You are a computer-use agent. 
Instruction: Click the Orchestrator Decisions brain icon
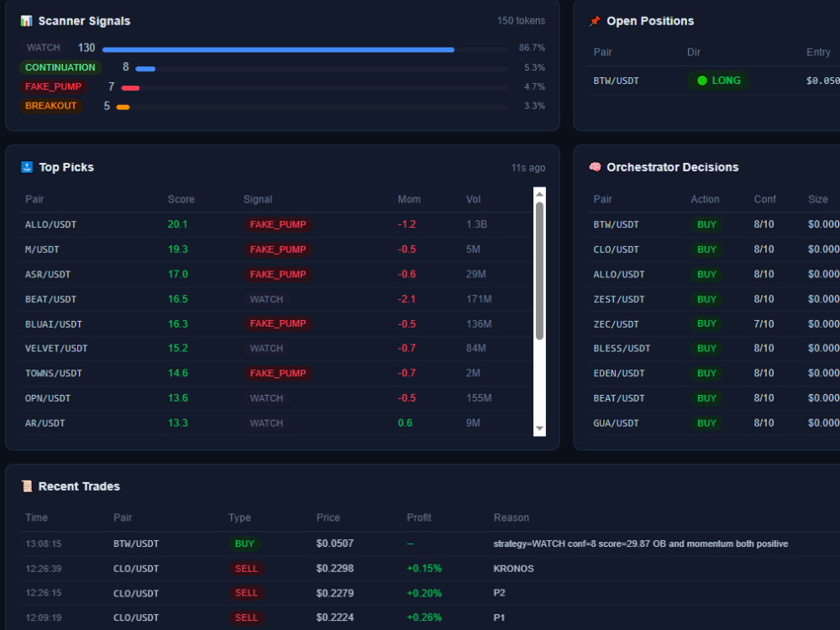click(x=595, y=167)
